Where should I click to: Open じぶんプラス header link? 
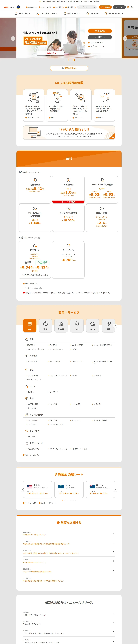pyautogui.click(x=32, y=7)
